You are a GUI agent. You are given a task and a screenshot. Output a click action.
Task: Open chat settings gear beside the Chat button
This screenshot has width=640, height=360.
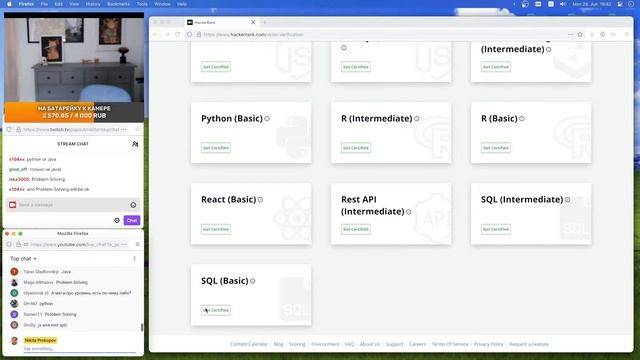click(x=117, y=220)
